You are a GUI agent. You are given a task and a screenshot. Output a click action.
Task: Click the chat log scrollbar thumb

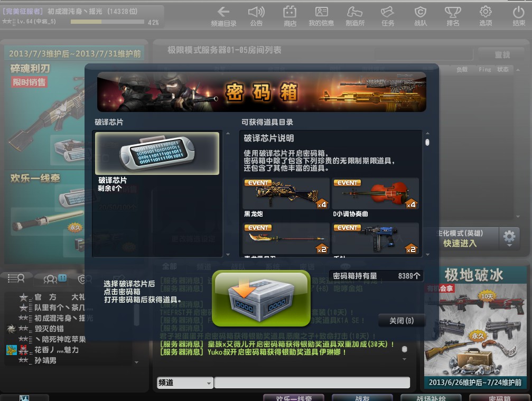[404, 349]
